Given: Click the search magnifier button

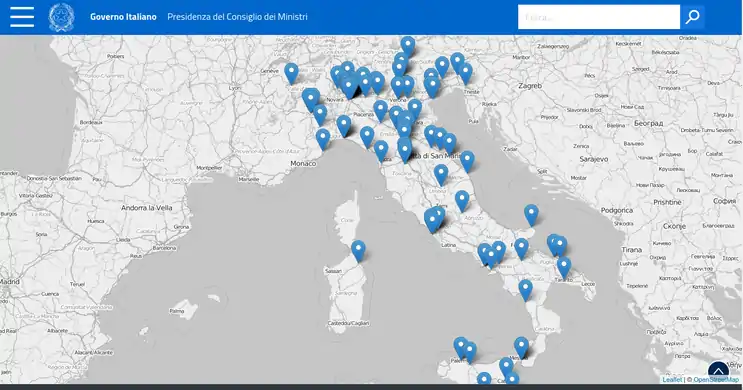Looking at the screenshot, I should click(x=692, y=17).
